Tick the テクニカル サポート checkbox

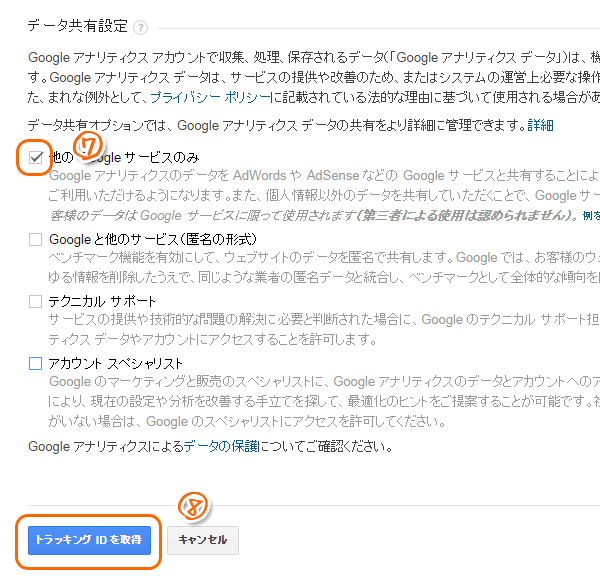[36, 301]
